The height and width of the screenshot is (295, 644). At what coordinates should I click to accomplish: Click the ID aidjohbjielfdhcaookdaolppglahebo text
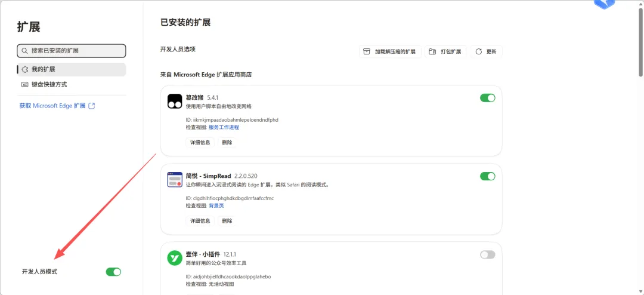pos(228,276)
